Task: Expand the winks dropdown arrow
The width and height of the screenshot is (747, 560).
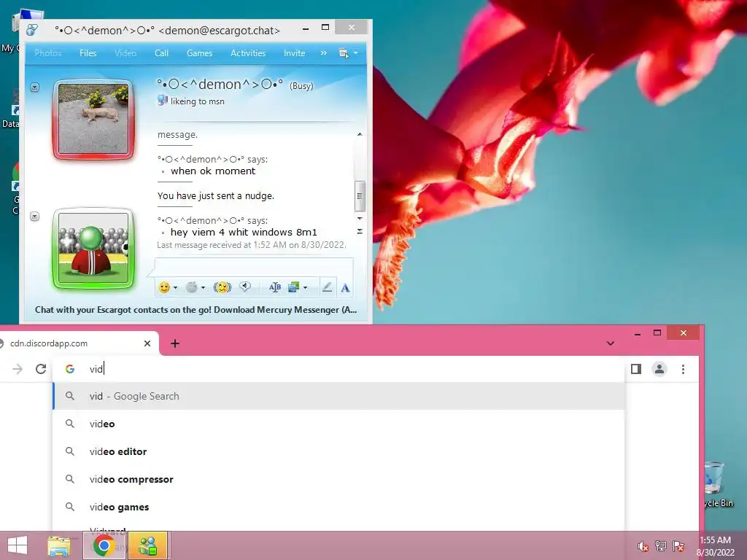Action: coord(203,287)
